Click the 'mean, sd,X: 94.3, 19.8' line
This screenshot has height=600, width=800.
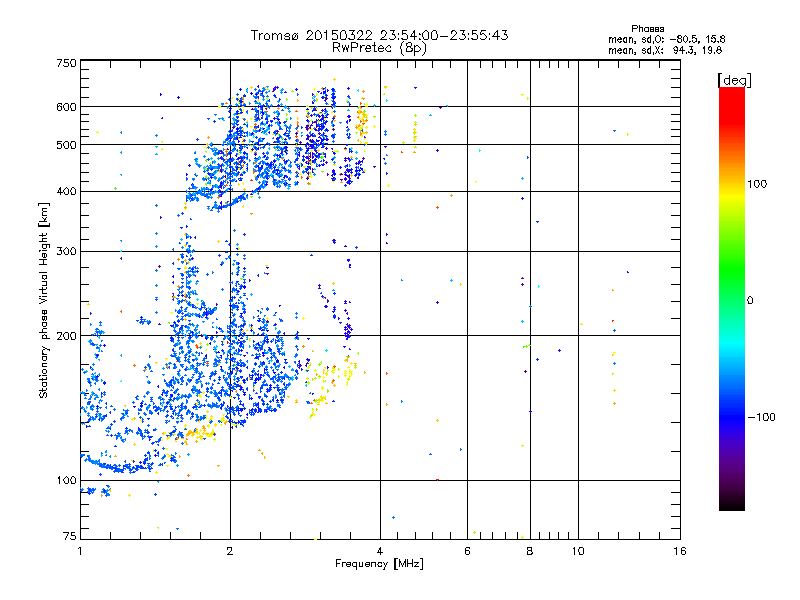[665, 50]
